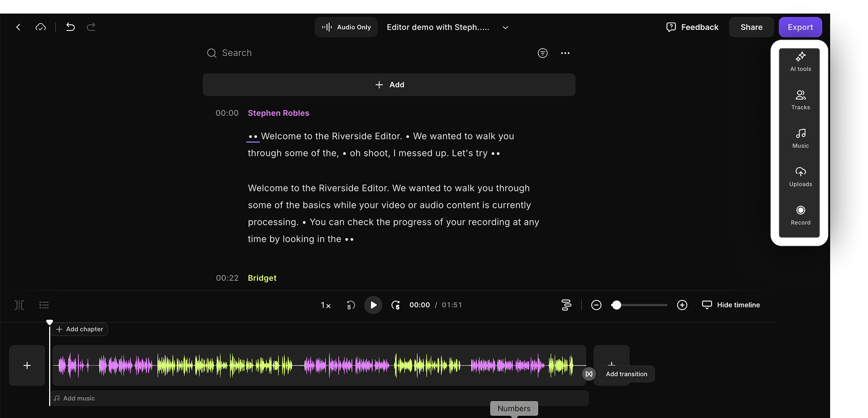Open the 1x playback speed menu
The image size is (868, 418).
(x=326, y=305)
